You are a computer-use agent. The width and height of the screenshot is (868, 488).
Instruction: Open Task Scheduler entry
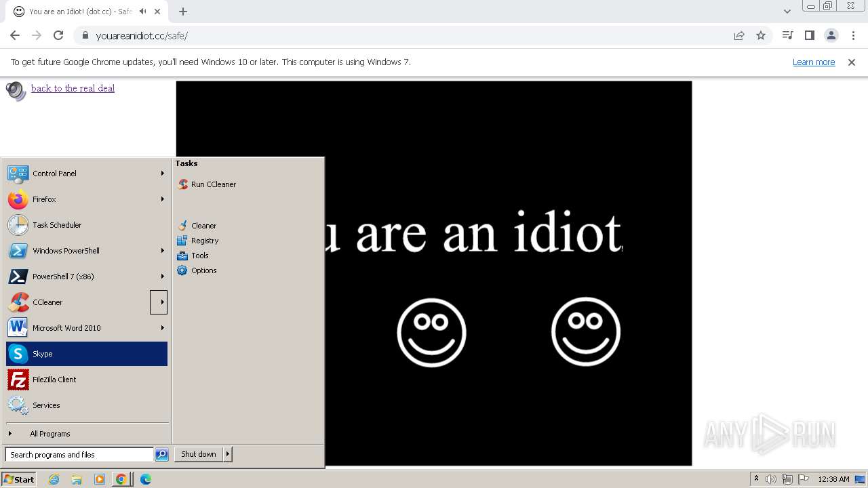tap(87, 225)
